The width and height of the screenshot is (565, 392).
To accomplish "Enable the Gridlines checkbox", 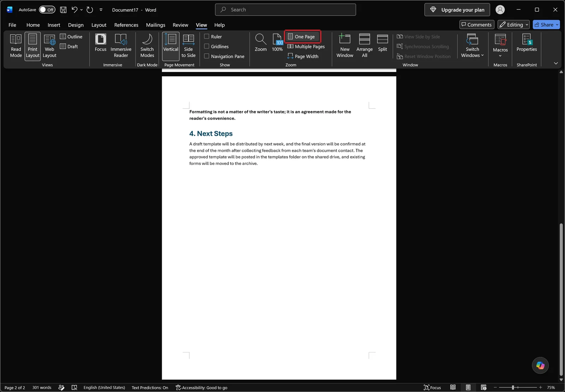I will [207, 46].
